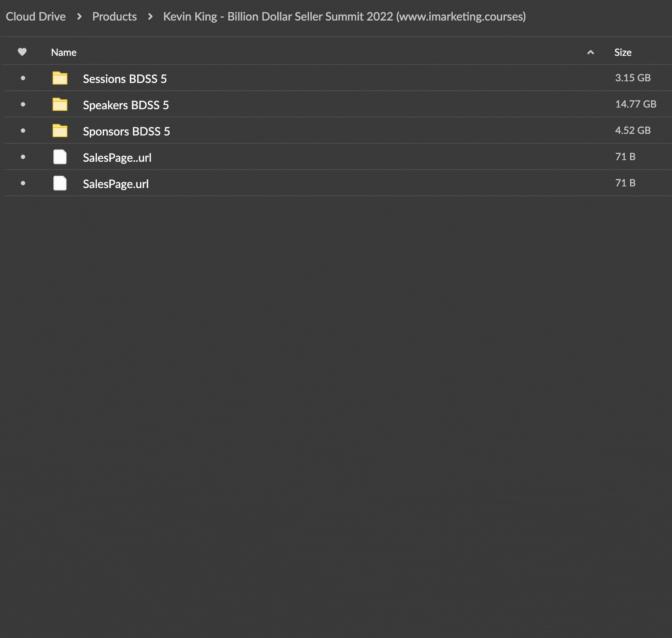
Task: Select the Speakers BDSS 5 folder name
Action: pos(126,105)
